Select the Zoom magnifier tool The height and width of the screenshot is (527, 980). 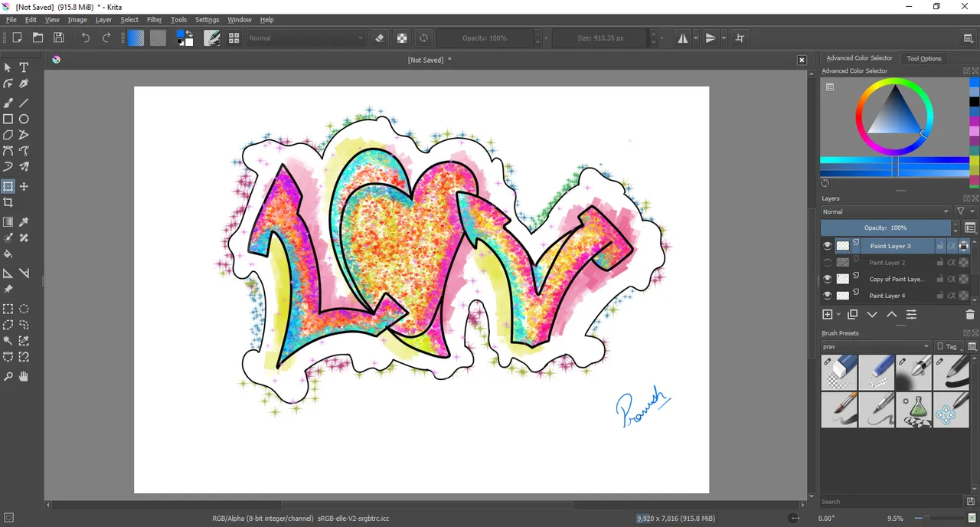pyautogui.click(x=8, y=376)
